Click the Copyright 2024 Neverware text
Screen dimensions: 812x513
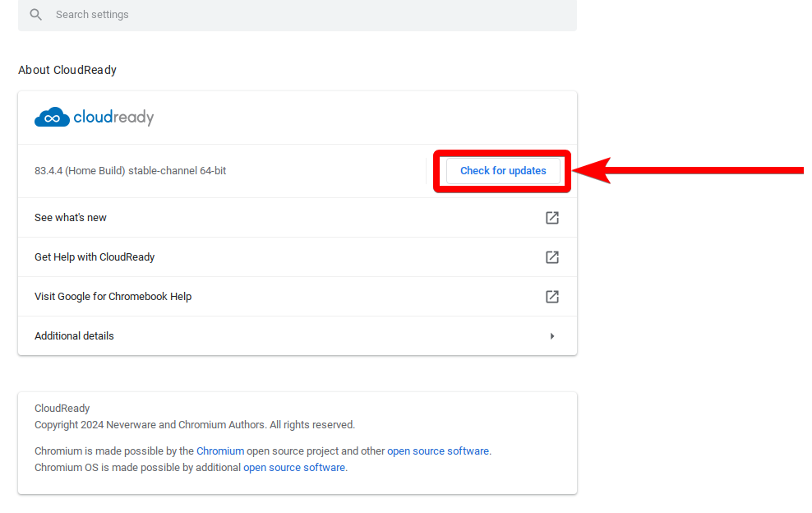tap(194, 425)
